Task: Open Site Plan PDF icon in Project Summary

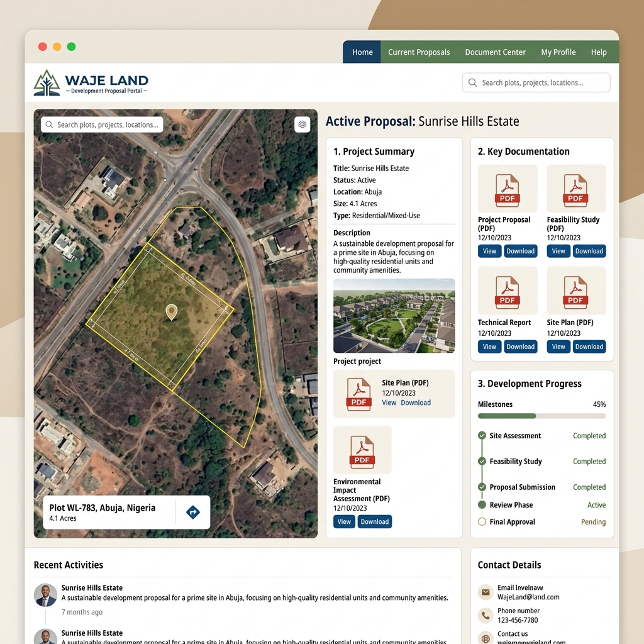Action: click(359, 394)
